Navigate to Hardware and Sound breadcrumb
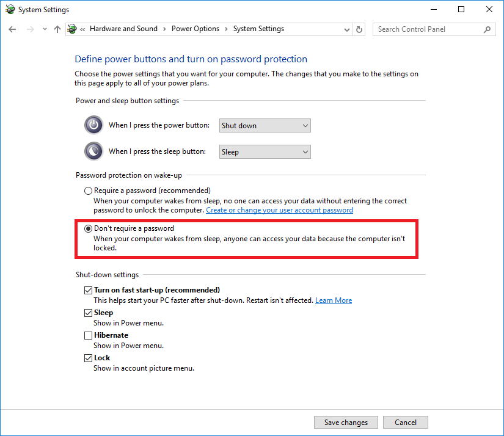The width and height of the screenshot is (504, 436). [124, 29]
